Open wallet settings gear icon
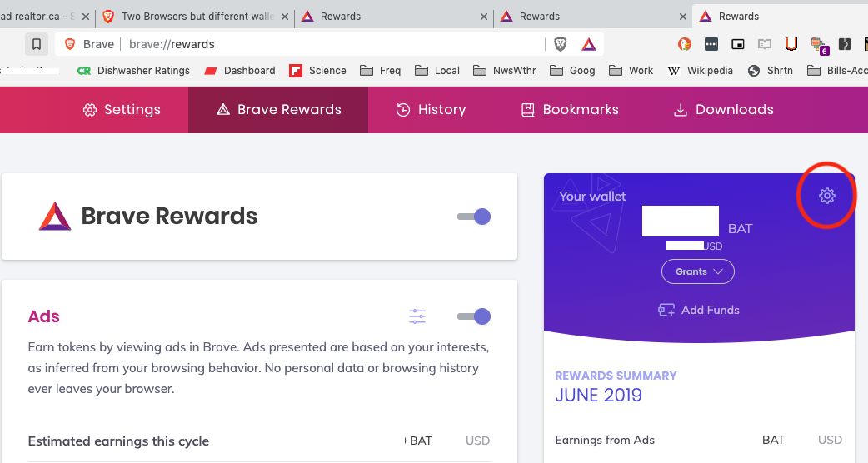 pos(827,195)
